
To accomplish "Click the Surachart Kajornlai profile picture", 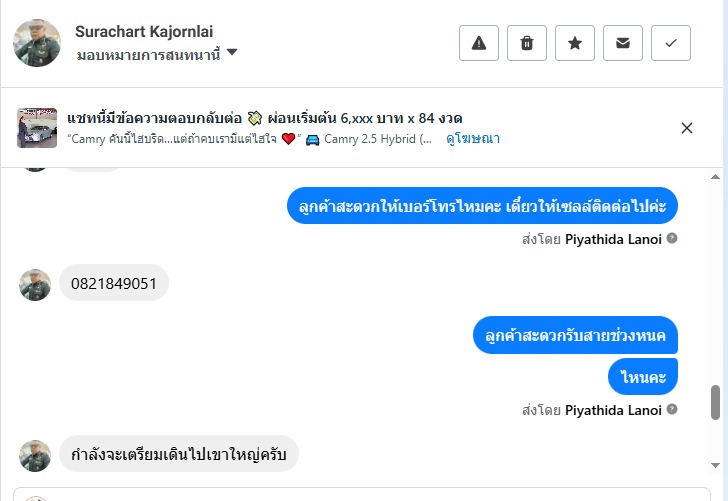I will pyautogui.click(x=37, y=43).
